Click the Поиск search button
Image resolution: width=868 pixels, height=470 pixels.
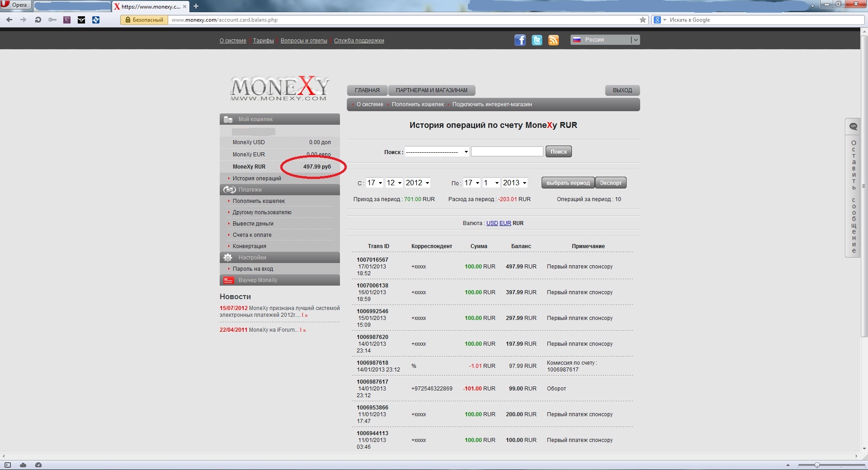pos(559,152)
